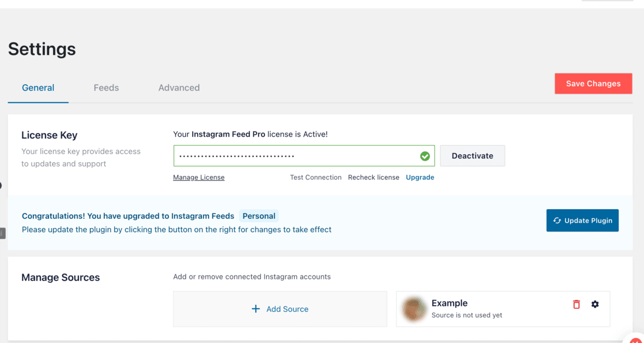Click the plus icon for Add Source
644x343 pixels.
[256, 309]
